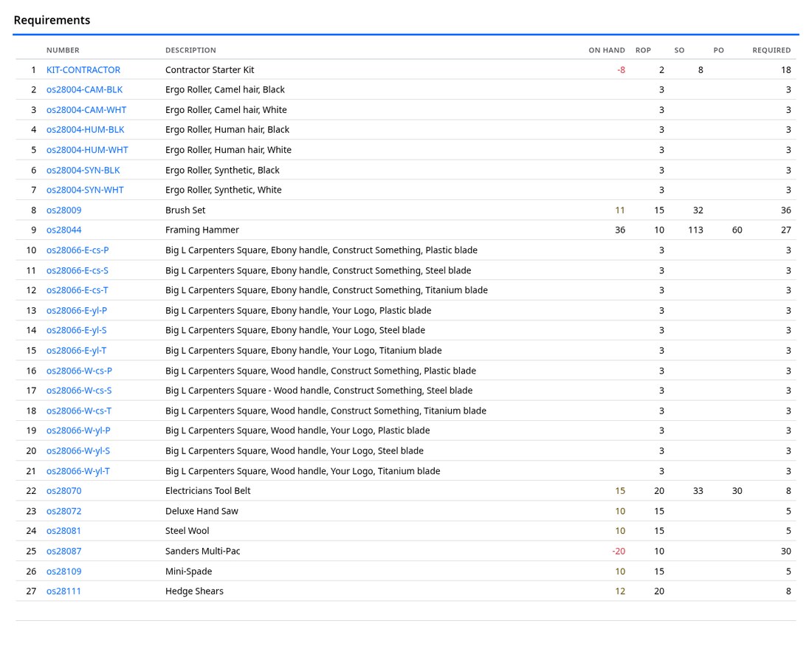Viewport: 812px width, 652px height.
Task: Click the 18 required value
Action: pyautogui.click(x=785, y=70)
